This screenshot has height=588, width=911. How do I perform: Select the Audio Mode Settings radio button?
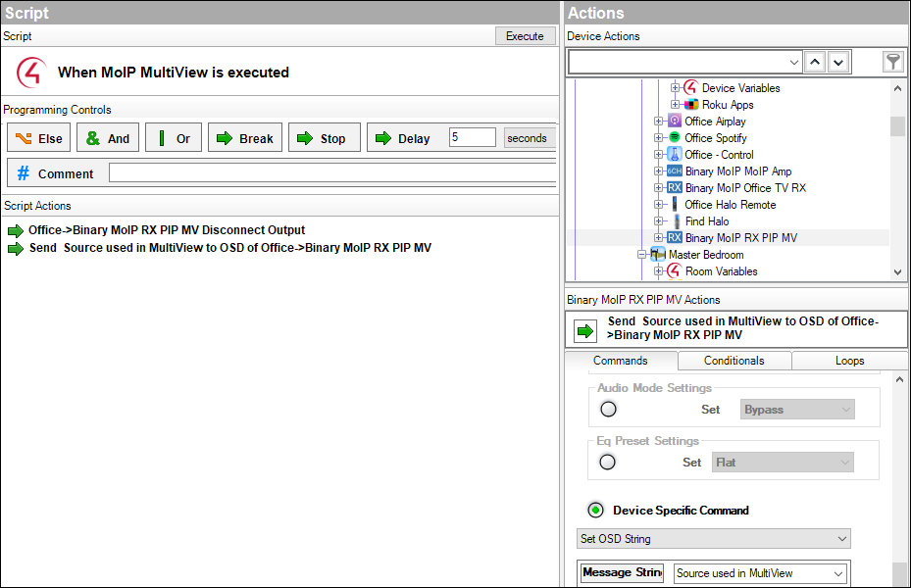coord(608,410)
